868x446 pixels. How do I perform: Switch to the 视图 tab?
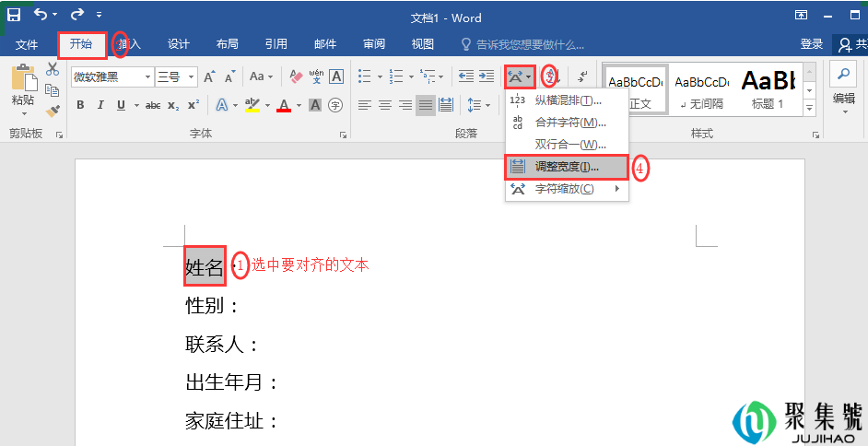coord(422,44)
